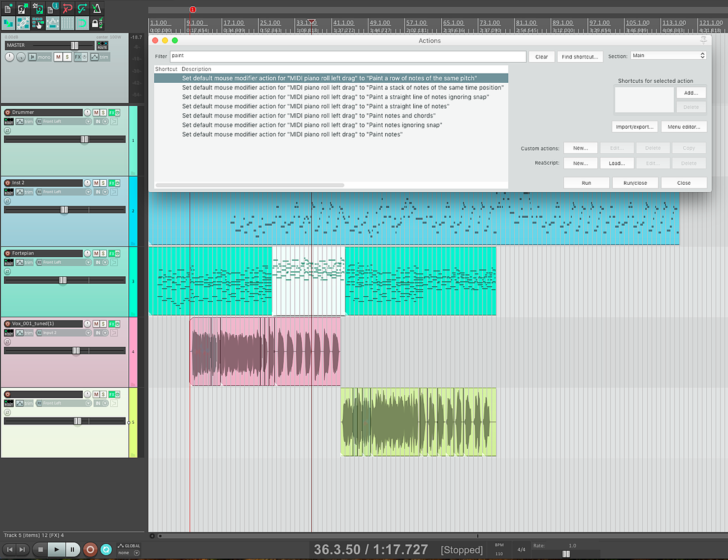This screenshot has height=560, width=728.
Task: Toggle repeat loop in the transport bar
Action: pyautogui.click(x=106, y=550)
